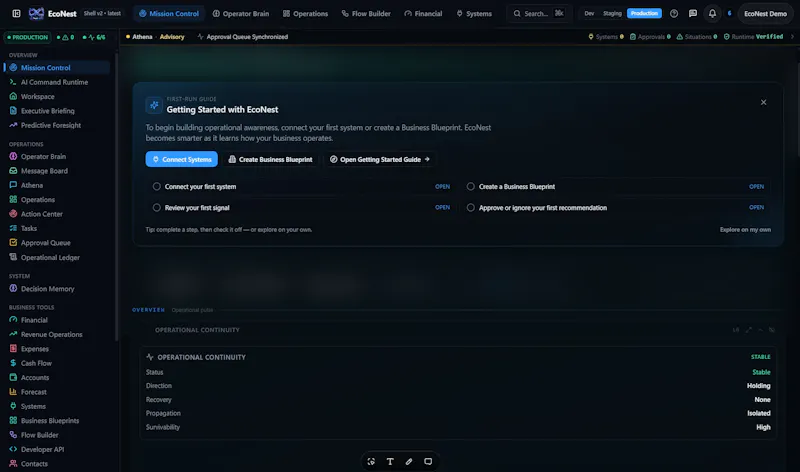Click the sidebar vertical scrollbar

tap(117, 196)
